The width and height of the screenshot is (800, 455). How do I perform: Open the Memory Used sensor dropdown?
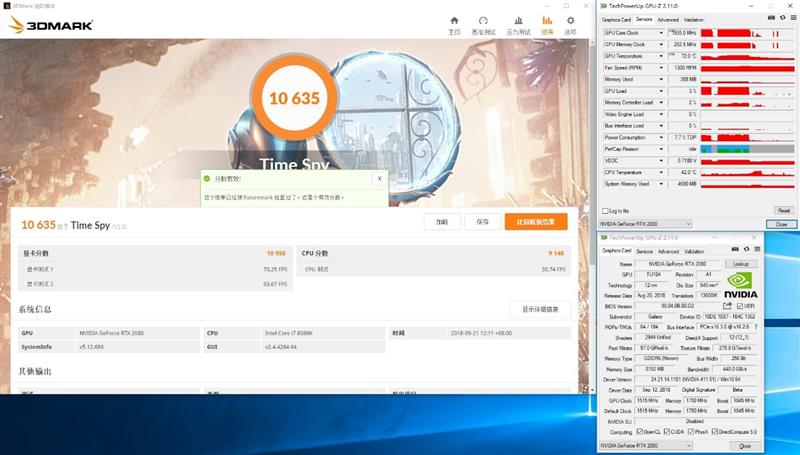(661, 80)
